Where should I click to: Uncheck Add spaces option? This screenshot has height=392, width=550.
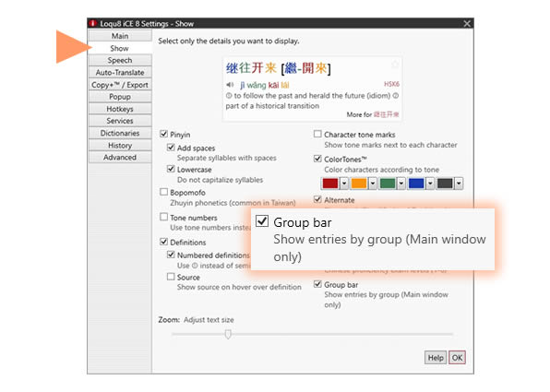(171, 148)
